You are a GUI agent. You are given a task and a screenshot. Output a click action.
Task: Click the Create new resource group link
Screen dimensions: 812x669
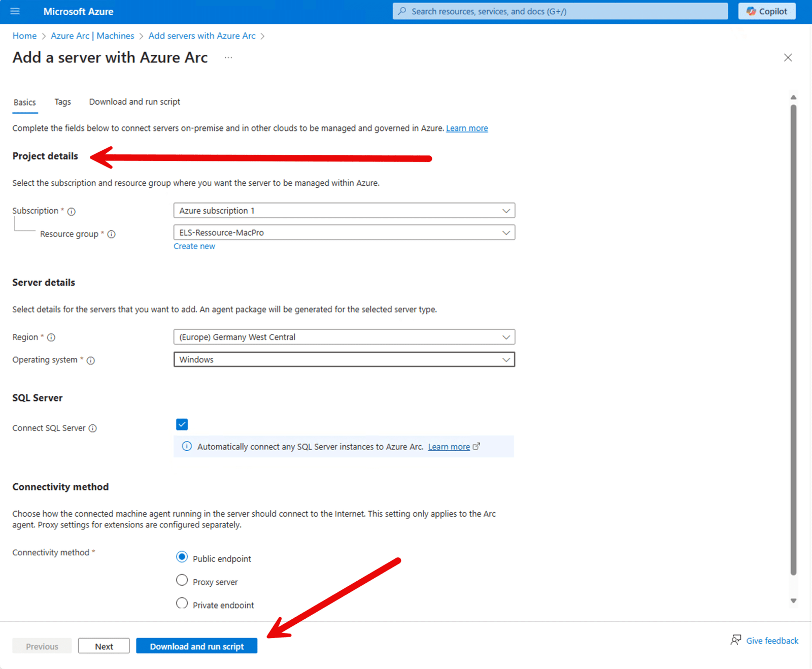[194, 246]
